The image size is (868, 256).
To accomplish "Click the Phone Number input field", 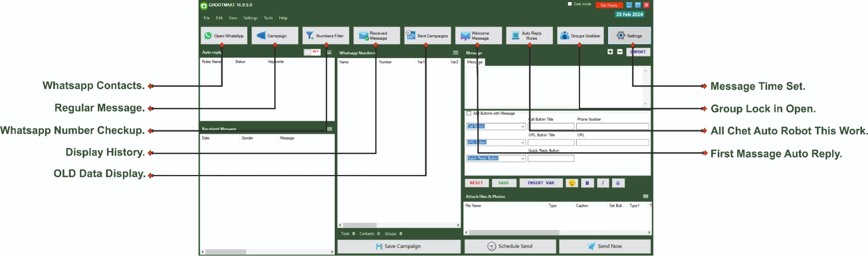I will pos(612,127).
